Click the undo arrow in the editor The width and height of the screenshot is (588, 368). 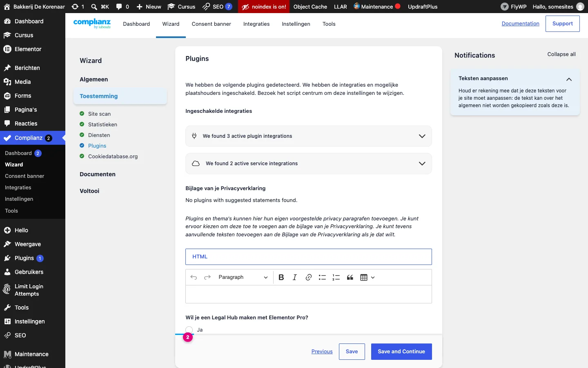point(194,277)
